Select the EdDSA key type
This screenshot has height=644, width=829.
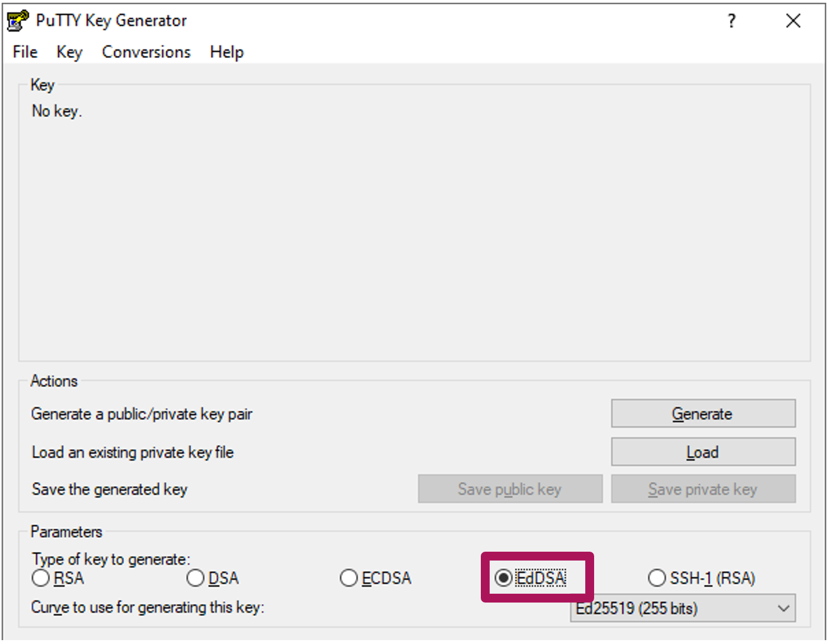click(x=503, y=578)
